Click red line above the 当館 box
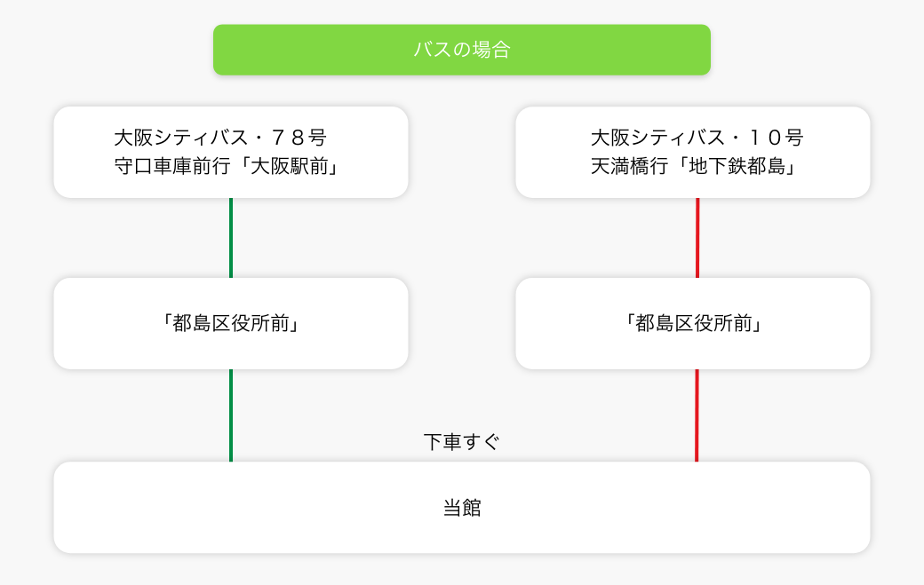 (x=697, y=415)
